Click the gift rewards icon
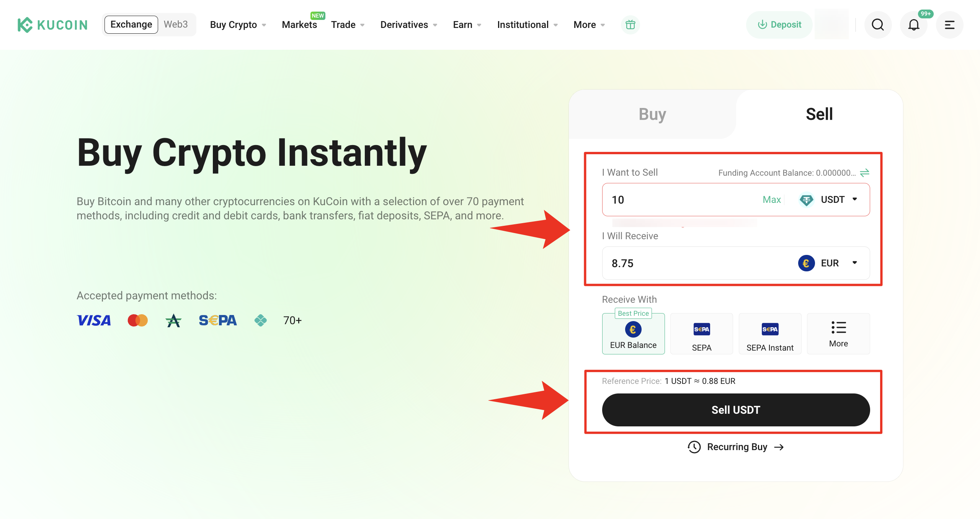Image resolution: width=980 pixels, height=519 pixels. tap(630, 25)
